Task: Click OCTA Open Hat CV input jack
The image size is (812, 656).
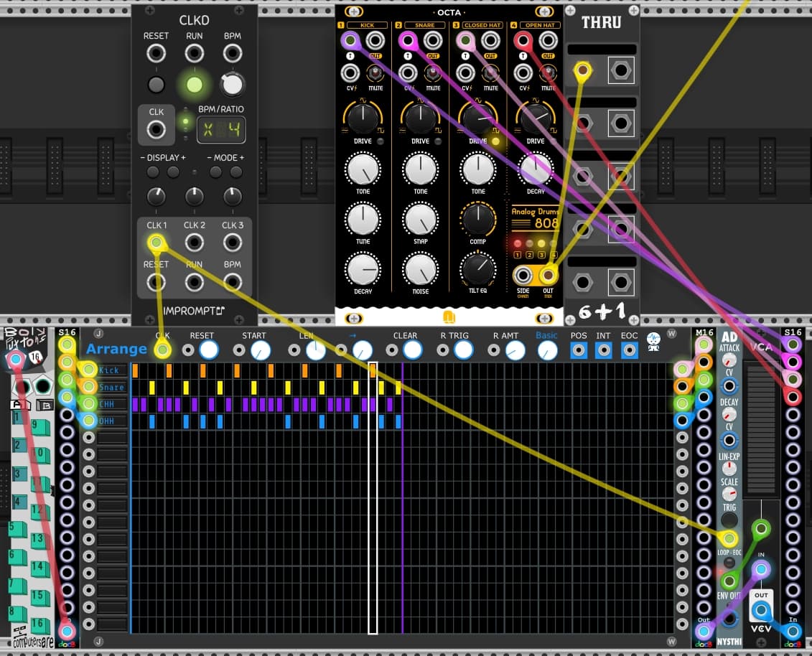Action: pos(523,73)
